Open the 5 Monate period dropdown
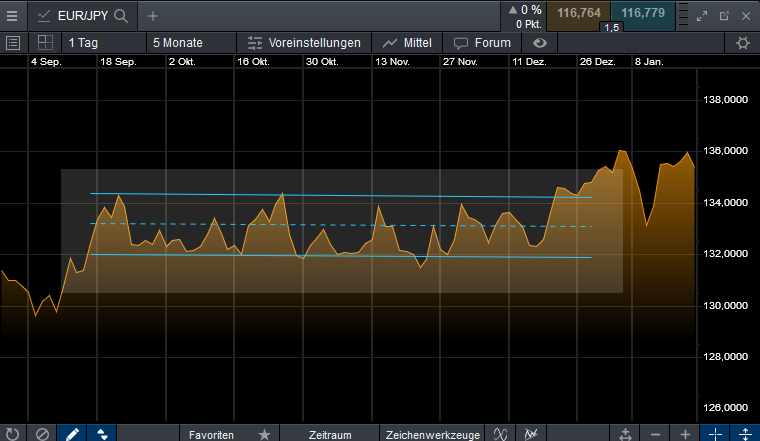The width and height of the screenshot is (760, 441). [188, 43]
